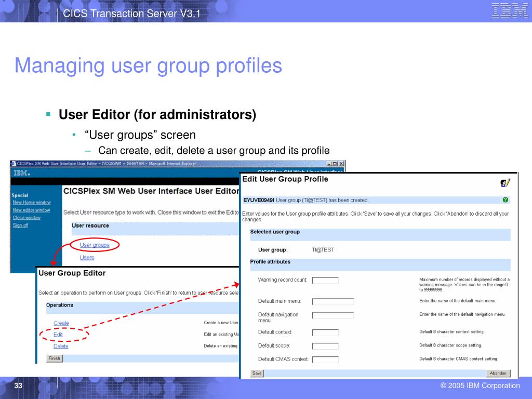532x399 pixels.
Task: Click the New editor window link
Action: coord(31,210)
